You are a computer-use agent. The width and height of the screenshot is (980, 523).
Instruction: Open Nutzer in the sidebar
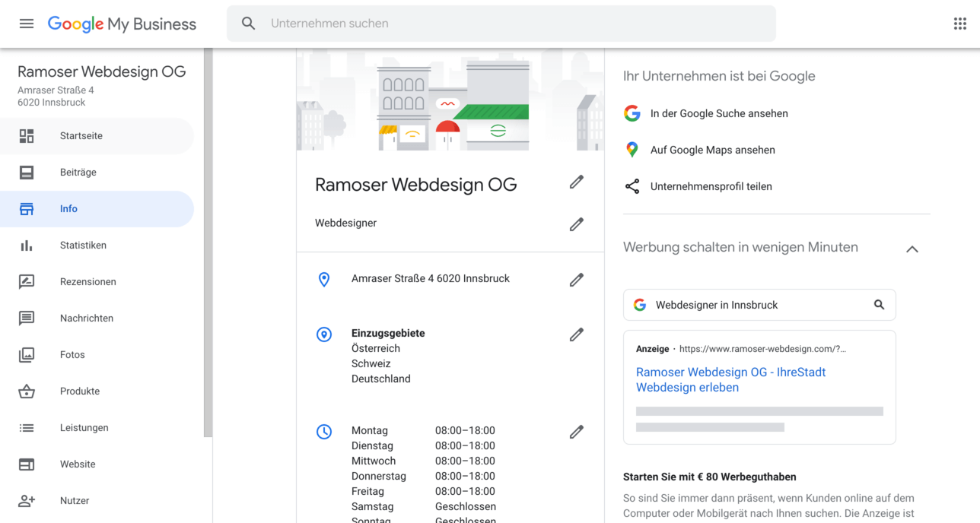point(97,501)
